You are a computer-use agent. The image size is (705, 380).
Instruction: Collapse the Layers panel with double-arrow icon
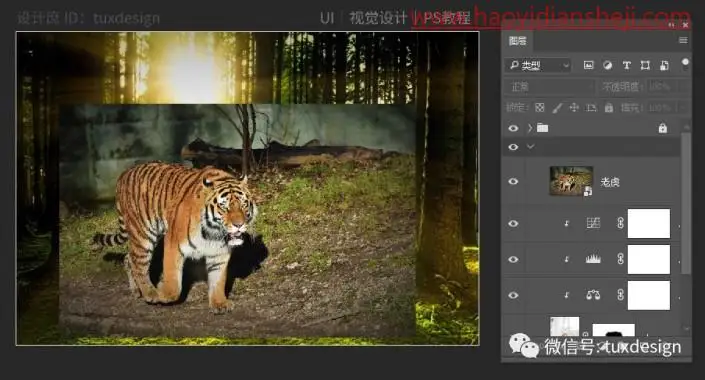[672, 25]
